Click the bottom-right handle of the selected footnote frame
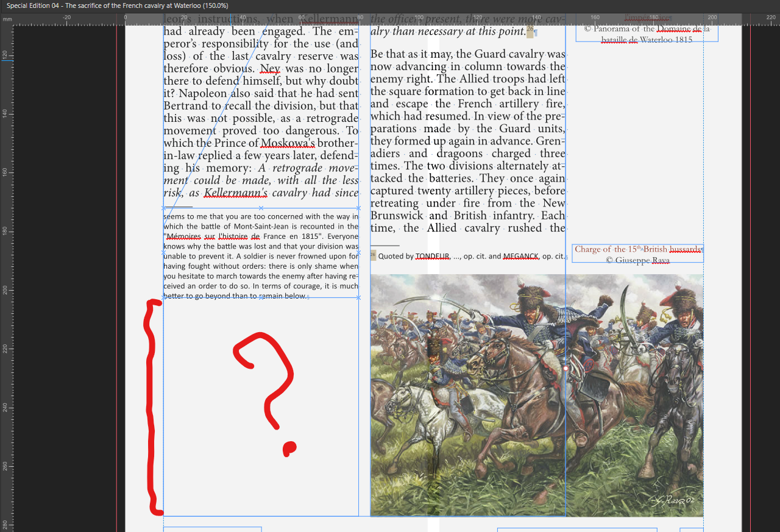 click(358, 297)
